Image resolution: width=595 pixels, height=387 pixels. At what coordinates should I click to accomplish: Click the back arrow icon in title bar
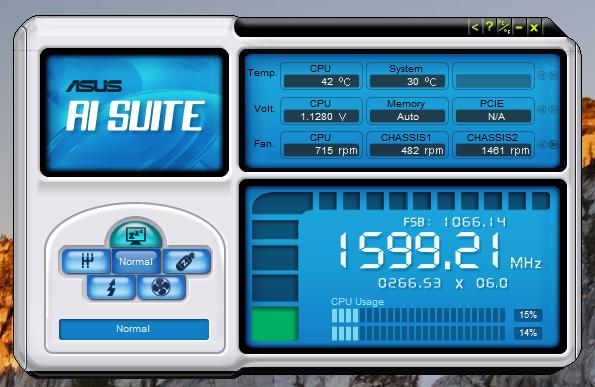(475, 27)
